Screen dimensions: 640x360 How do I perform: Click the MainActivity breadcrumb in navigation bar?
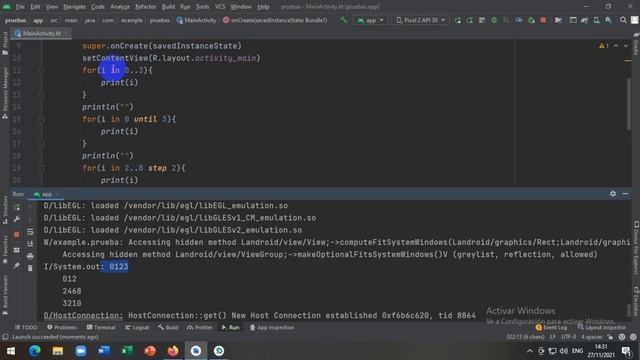[196, 20]
